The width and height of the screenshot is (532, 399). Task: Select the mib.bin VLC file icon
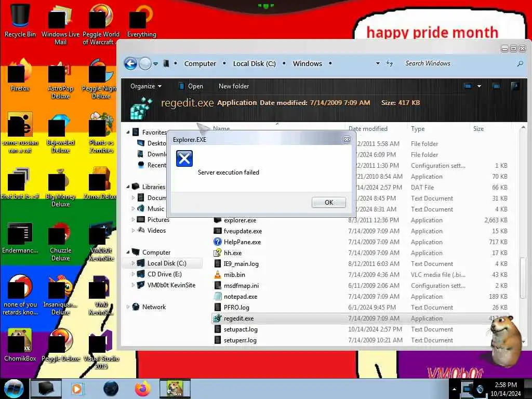coord(218,274)
